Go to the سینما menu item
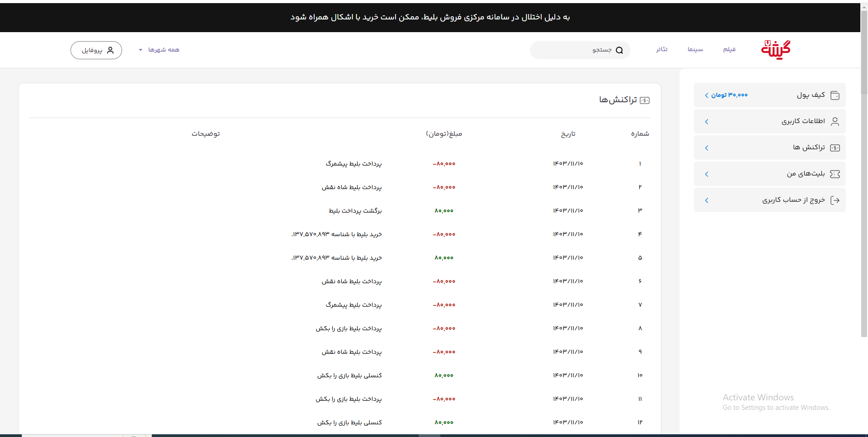Viewport: 868px width, 437px height. 695,49
